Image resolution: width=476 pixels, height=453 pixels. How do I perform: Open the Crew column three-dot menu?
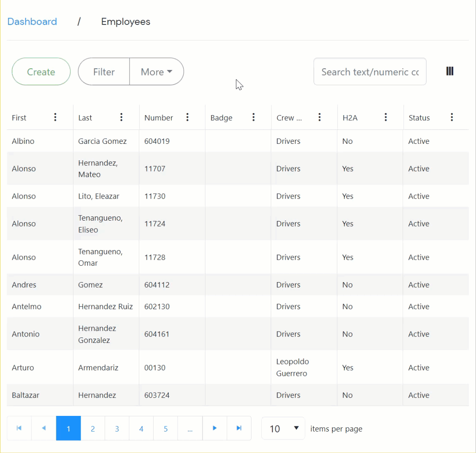pyautogui.click(x=319, y=117)
